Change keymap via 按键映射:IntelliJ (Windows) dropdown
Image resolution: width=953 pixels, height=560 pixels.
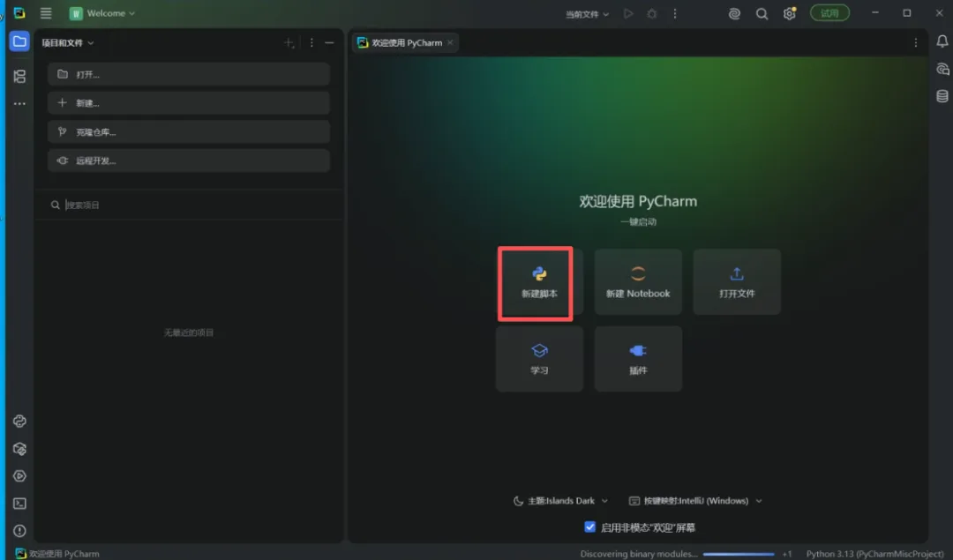point(695,501)
